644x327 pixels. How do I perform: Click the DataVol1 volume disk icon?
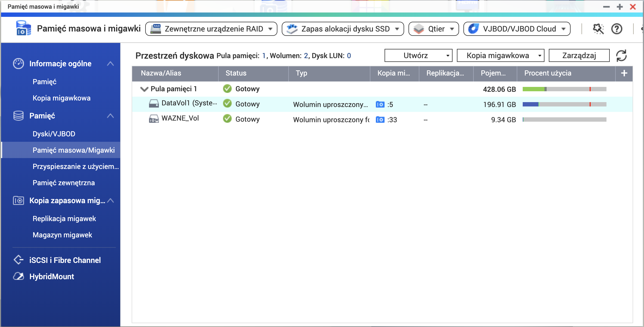154,103
